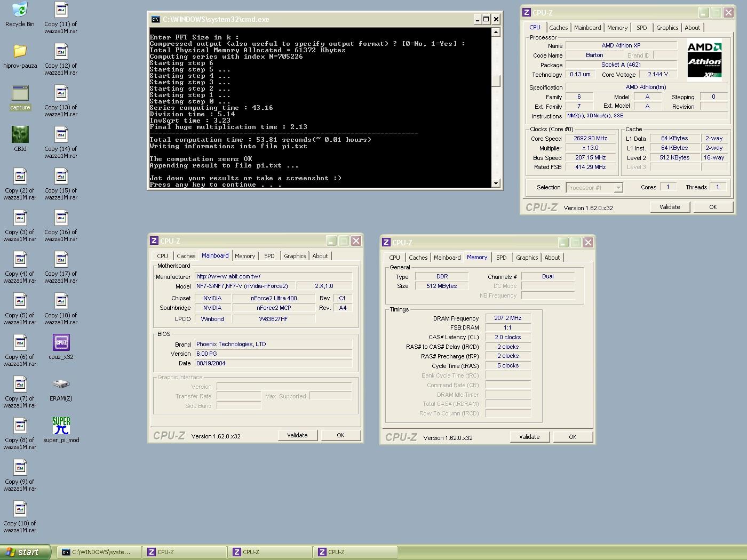This screenshot has width=747, height=560.
Task: Open the cpuz_x32 desktop icon
Action: point(61,347)
